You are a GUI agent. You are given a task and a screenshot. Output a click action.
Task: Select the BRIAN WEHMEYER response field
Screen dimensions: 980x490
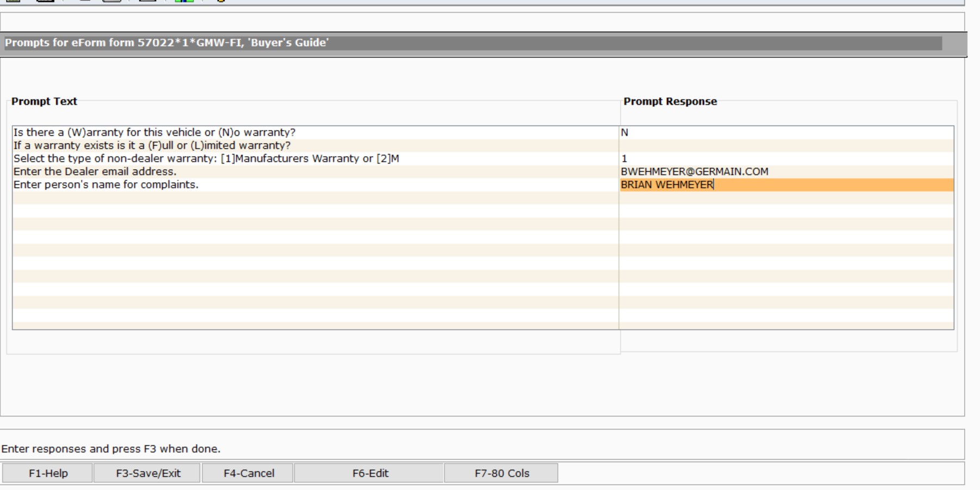click(787, 185)
